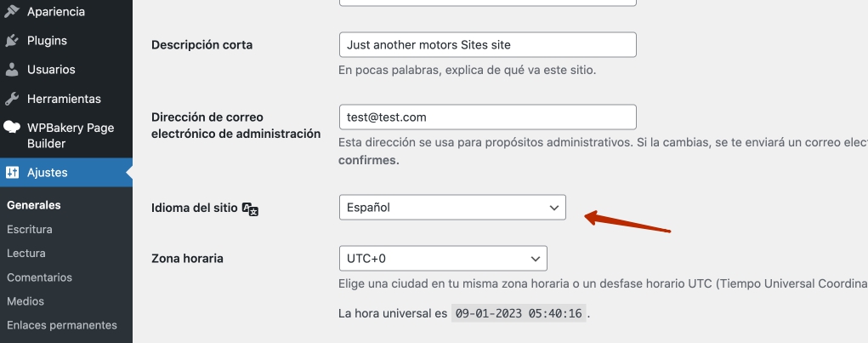Select Medios in settings submenu
Viewport: 868px width, 343px height.
coord(26,300)
